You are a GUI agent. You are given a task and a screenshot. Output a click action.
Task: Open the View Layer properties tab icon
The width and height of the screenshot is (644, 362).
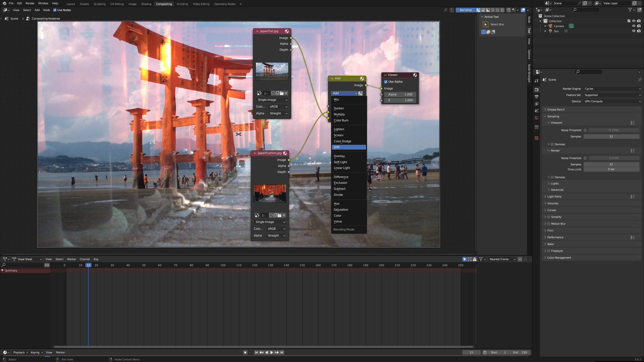click(536, 104)
